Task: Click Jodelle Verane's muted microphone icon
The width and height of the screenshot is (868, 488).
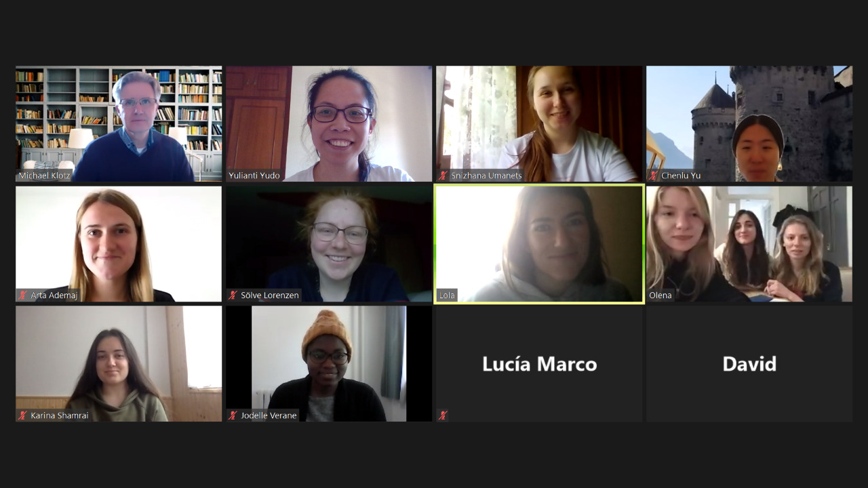Action: [x=233, y=415]
